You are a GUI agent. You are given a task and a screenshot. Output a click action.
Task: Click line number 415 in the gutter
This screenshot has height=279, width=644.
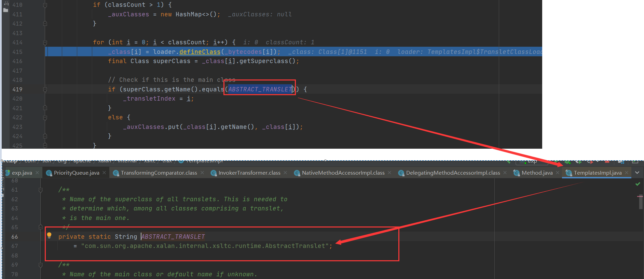(x=17, y=52)
